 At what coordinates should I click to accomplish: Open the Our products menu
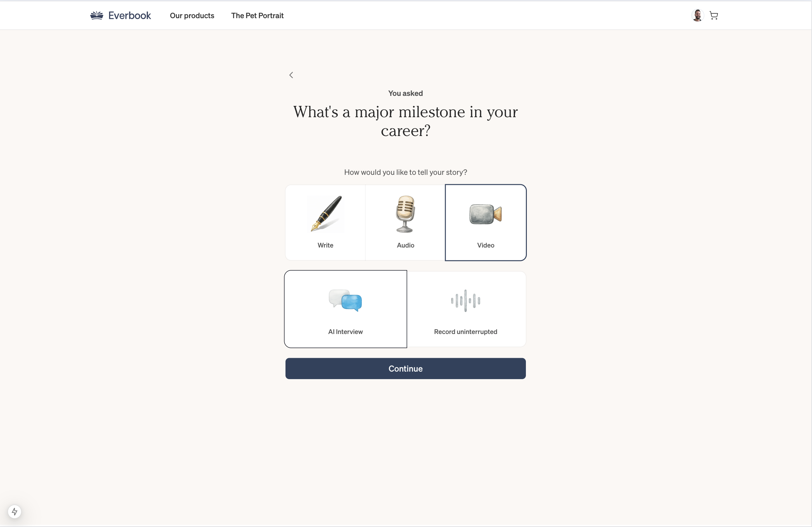[192, 15]
